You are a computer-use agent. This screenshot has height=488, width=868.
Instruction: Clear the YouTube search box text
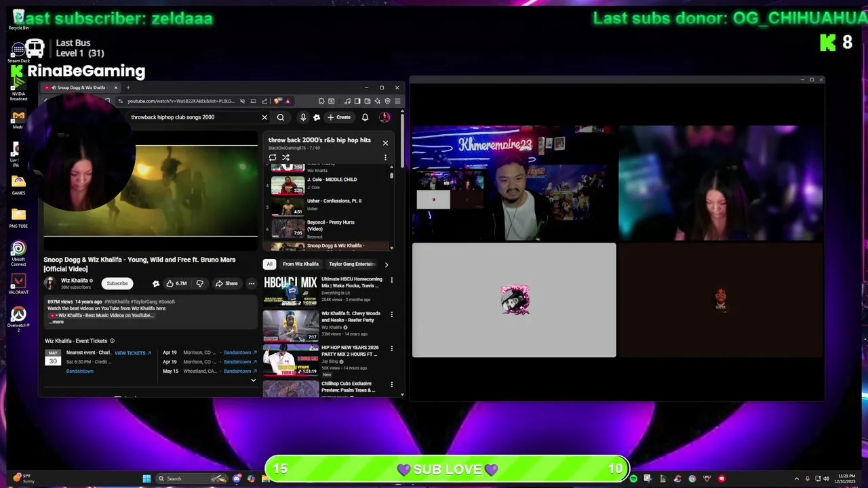point(264,117)
